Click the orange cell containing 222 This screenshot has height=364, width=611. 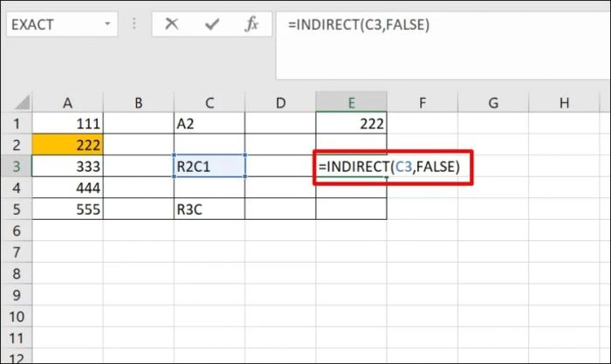tap(68, 145)
